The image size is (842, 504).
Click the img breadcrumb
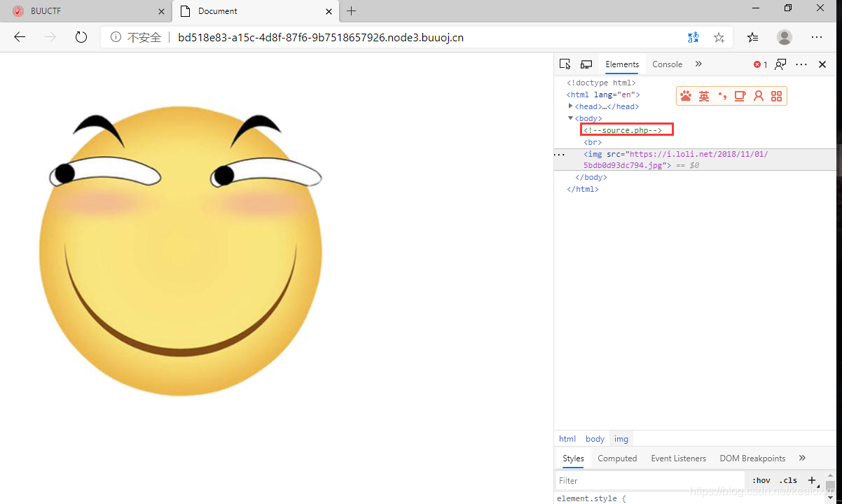[621, 439]
